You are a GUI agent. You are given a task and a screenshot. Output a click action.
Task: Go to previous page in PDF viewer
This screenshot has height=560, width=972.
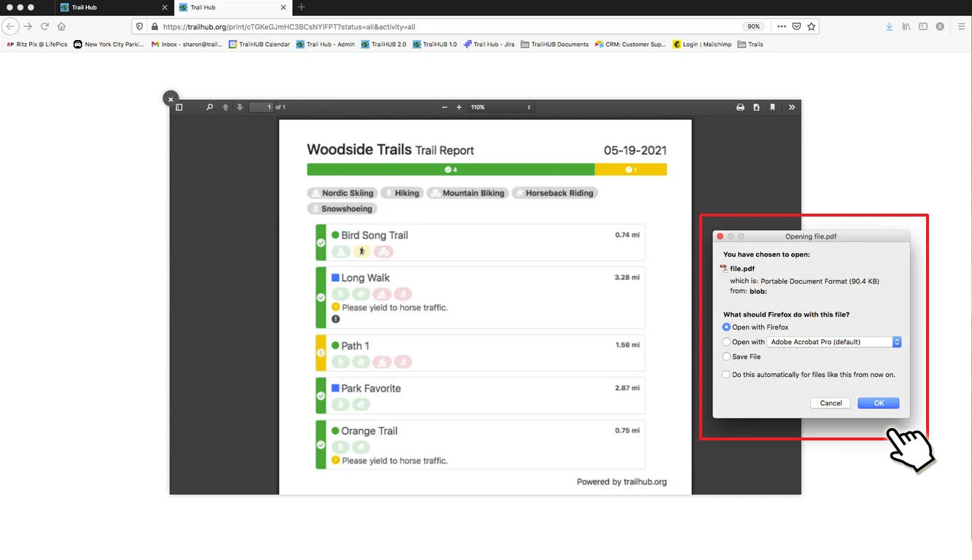point(225,107)
